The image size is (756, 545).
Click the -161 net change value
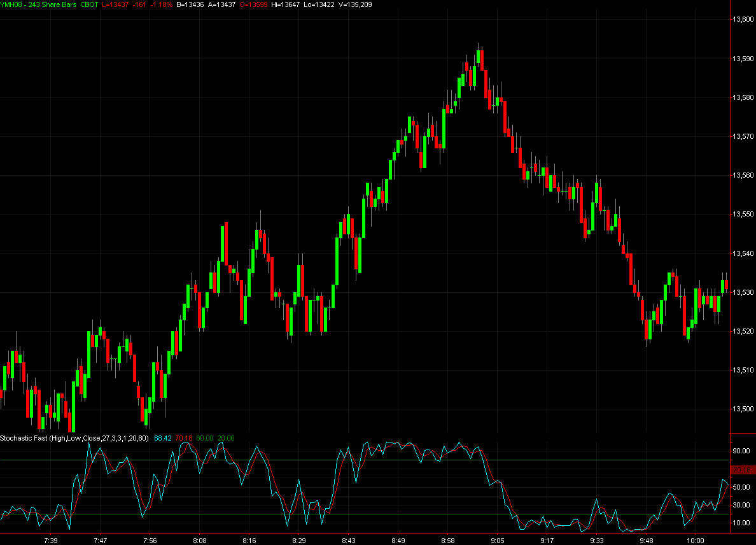point(139,5)
